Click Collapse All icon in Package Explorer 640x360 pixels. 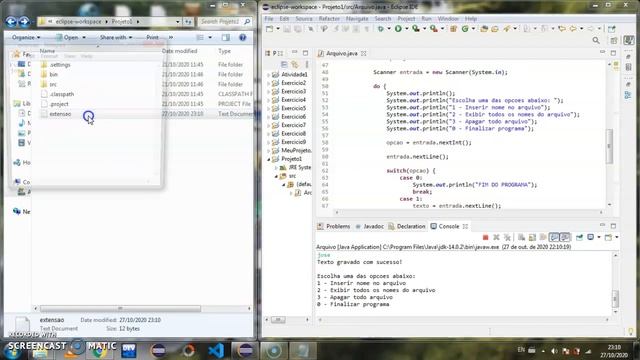pos(284,64)
